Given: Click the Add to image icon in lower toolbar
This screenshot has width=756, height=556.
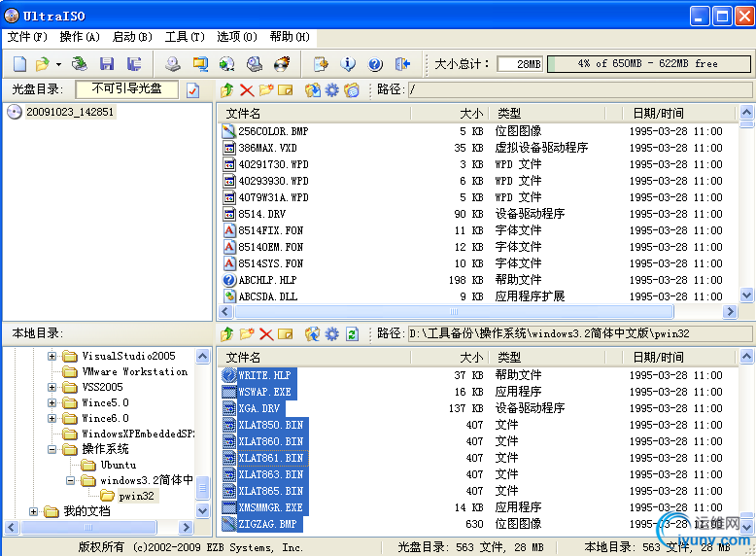Looking at the screenshot, I should pos(313,333).
